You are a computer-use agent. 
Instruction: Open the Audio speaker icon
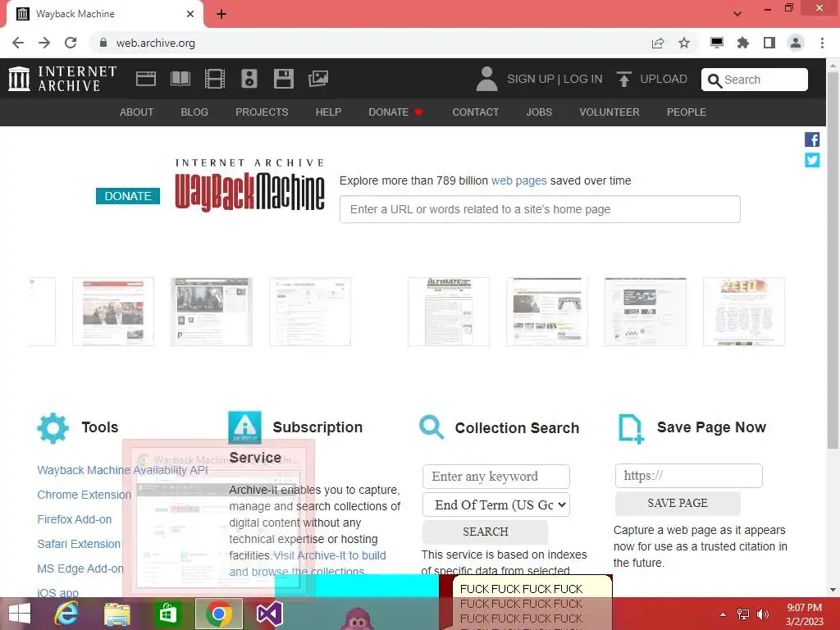[x=249, y=79]
